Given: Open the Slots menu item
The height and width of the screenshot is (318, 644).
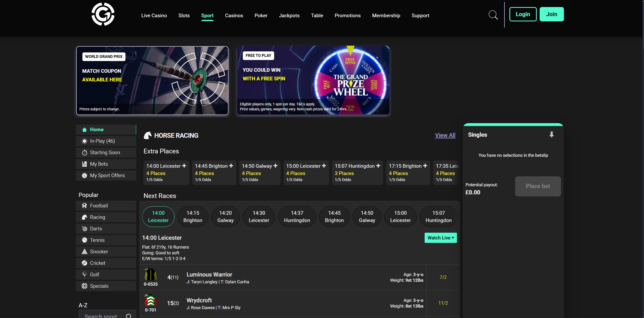Looking at the screenshot, I should pyautogui.click(x=184, y=16).
